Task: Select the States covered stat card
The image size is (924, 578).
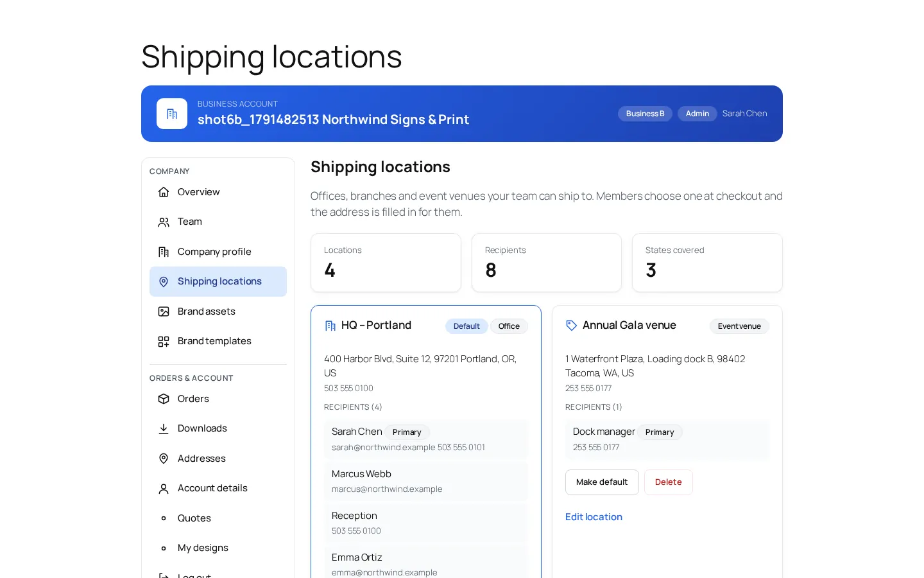Action: [x=707, y=263]
